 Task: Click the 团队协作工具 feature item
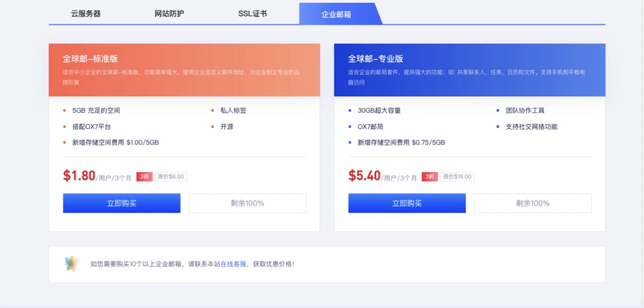click(525, 110)
